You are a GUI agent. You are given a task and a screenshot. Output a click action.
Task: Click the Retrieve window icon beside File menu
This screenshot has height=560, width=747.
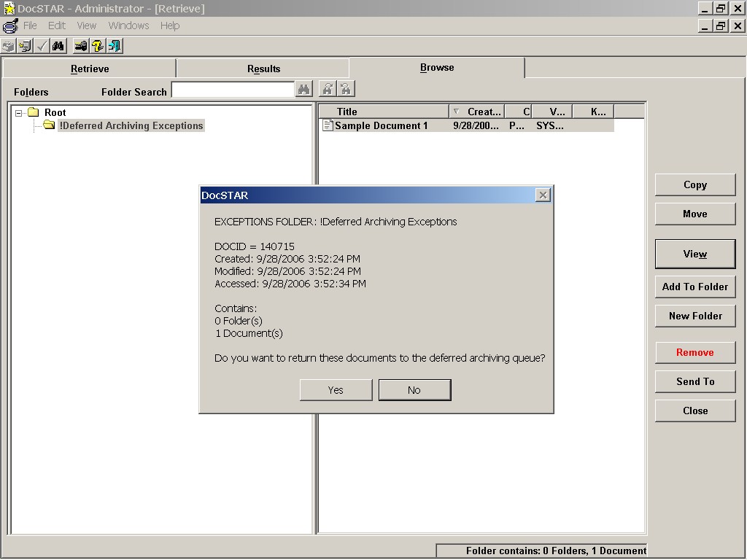pos(10,26)
